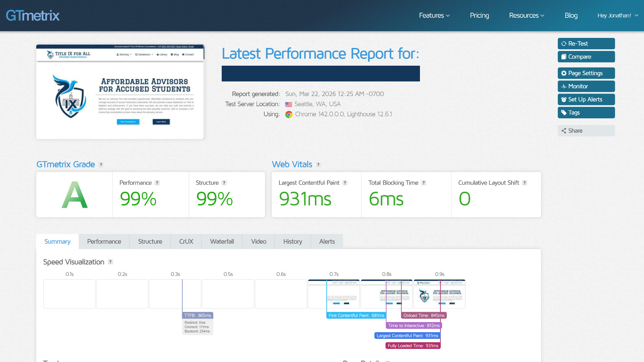Expand the Resources dropdown menu

(x=526, y=15)
